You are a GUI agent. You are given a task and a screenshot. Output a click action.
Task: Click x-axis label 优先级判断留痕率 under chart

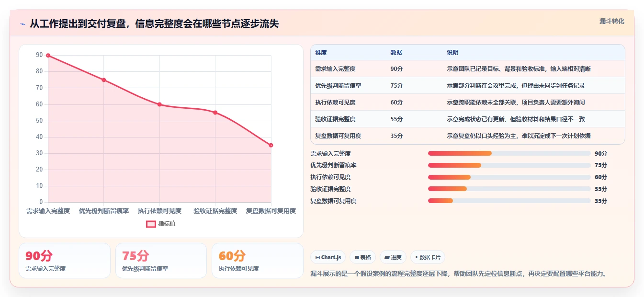pos(104,211)
